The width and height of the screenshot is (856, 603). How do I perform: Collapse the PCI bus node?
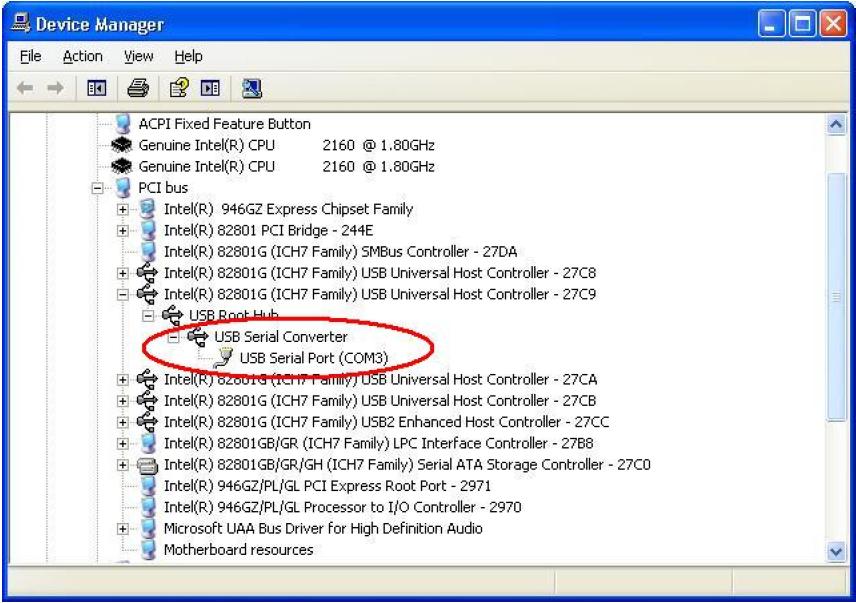pos(97,188)
